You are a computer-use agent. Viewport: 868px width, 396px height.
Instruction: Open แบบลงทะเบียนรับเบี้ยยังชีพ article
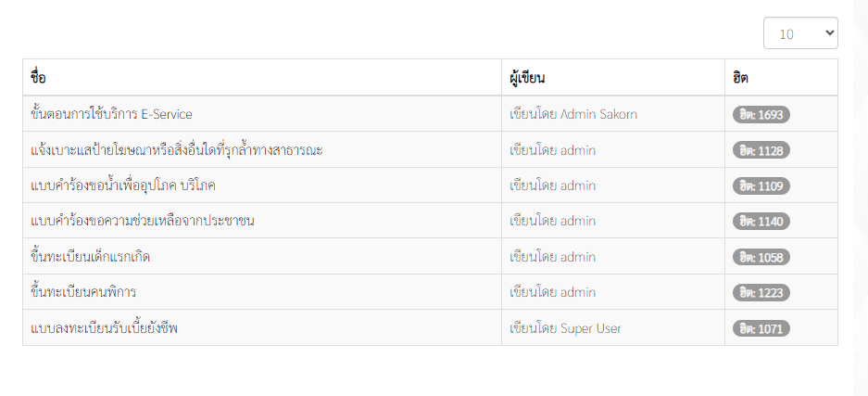click(105, 328)
